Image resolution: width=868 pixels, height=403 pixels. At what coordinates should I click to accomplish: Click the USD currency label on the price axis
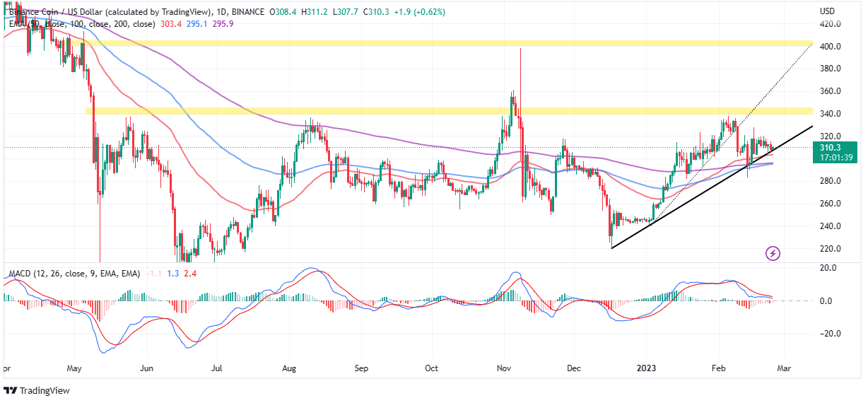tap(828, 11)
